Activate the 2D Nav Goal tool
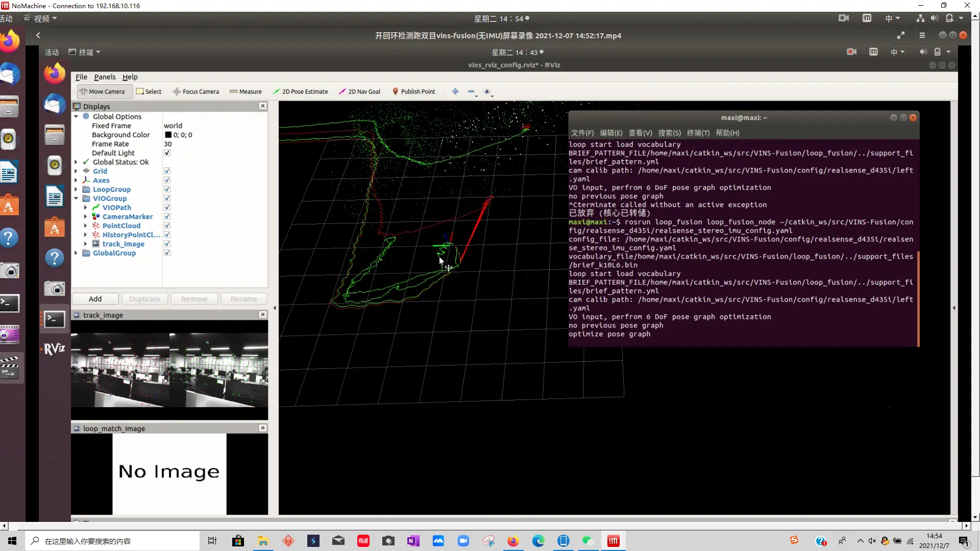The width and height of the screenshot is (980, 551). 360,92
